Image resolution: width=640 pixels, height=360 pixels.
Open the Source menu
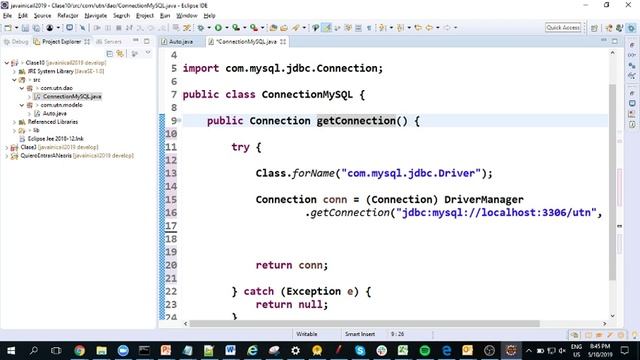pyautogui.click(x=42, y=16)
